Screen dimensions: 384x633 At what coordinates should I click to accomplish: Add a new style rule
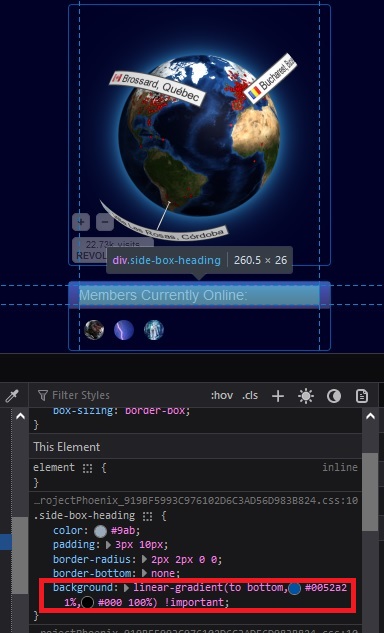click(278, 396)
